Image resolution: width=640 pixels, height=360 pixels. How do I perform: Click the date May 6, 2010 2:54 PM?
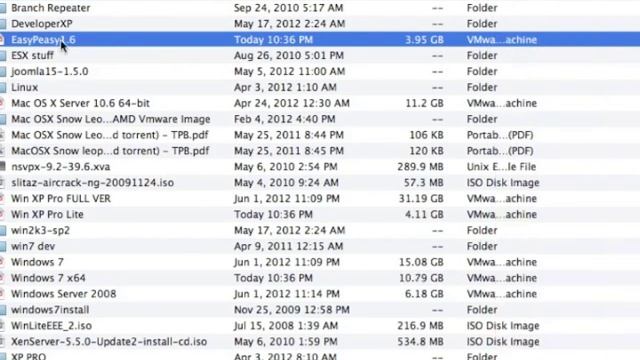286,167
